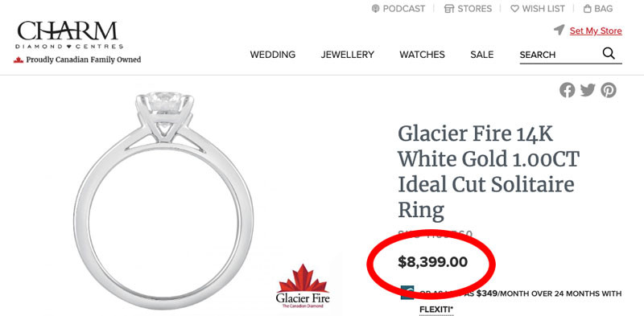This screenshot has width=644, height=316.
Task: Share product on Facebook
Action: point(568,90)
